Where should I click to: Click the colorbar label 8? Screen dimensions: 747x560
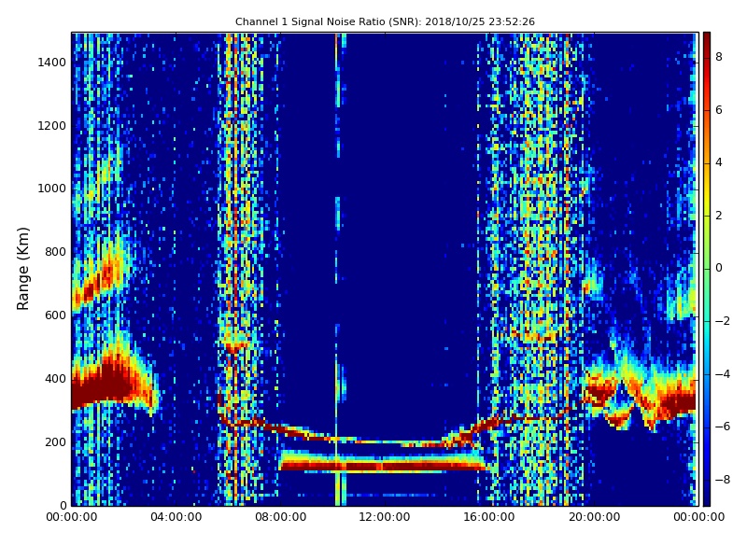tap(719, 57)
